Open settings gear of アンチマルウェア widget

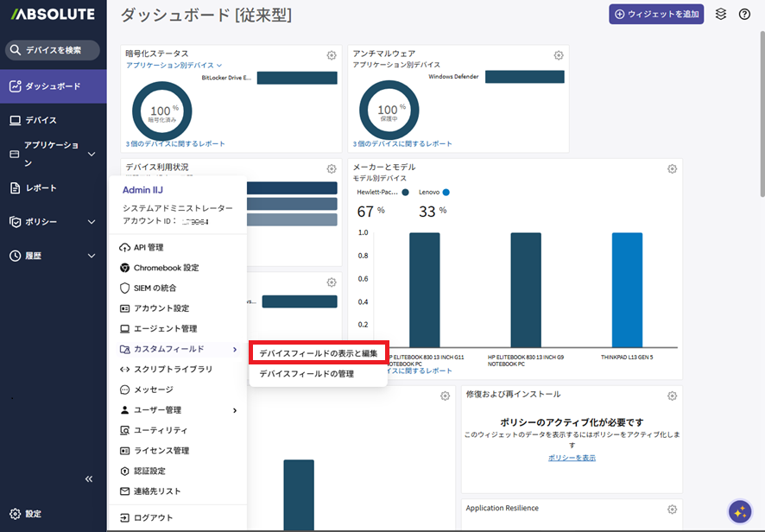pyautogui.click(x=559, y=55)
